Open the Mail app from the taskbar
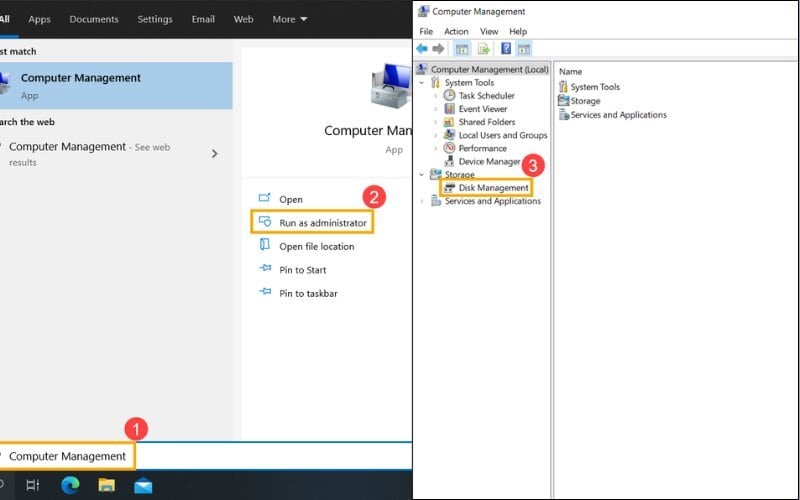 (143, 485)
